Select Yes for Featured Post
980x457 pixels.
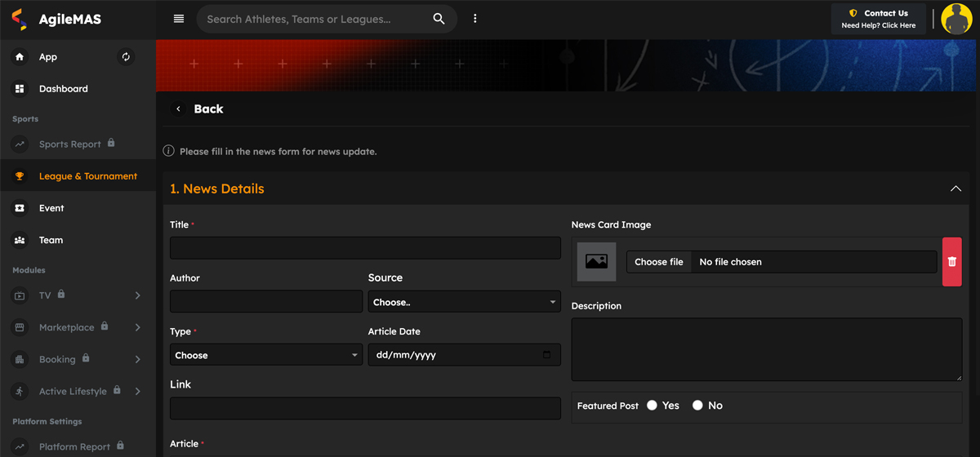click(652, 406)
